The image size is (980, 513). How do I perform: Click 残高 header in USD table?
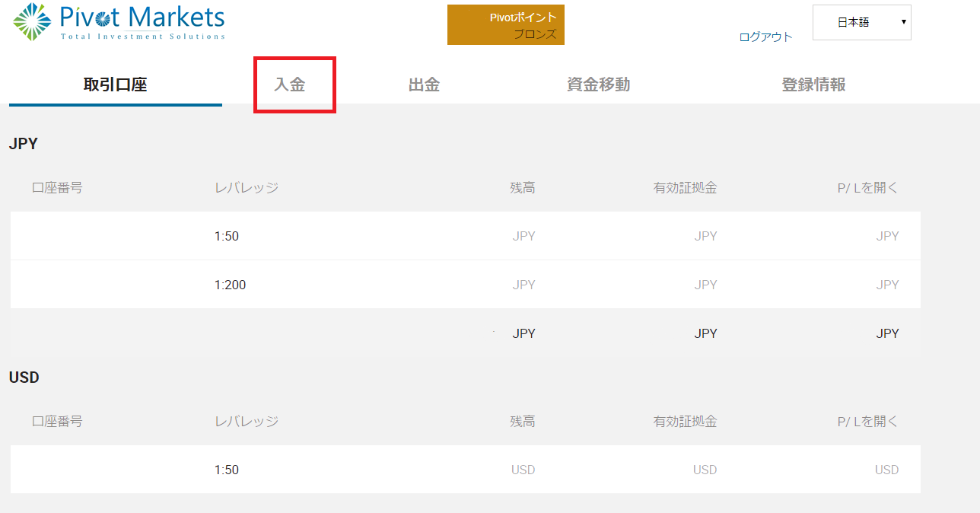[523, 421]
